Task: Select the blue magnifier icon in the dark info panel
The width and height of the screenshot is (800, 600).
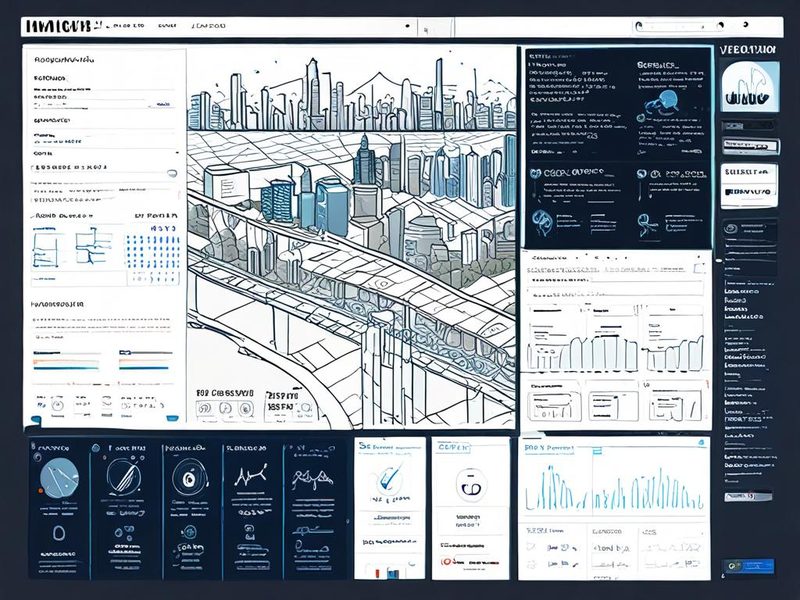Action: coord(663,100)
